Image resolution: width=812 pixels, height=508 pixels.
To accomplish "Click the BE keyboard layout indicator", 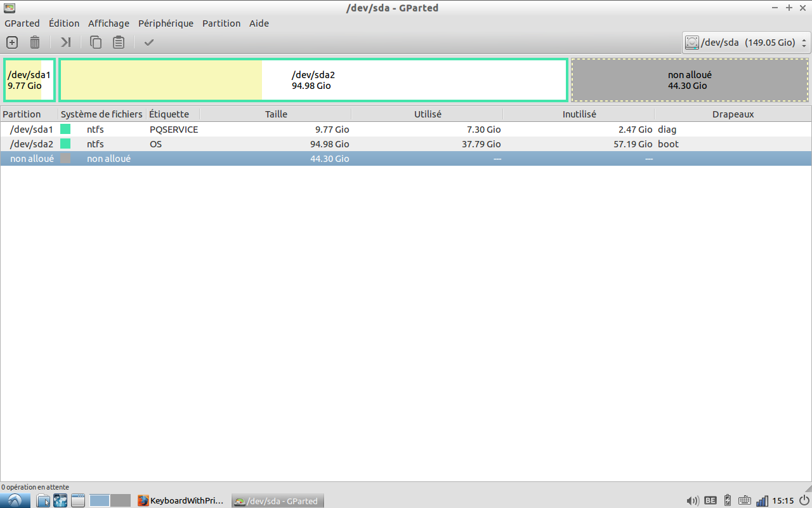I will point(710,500).
